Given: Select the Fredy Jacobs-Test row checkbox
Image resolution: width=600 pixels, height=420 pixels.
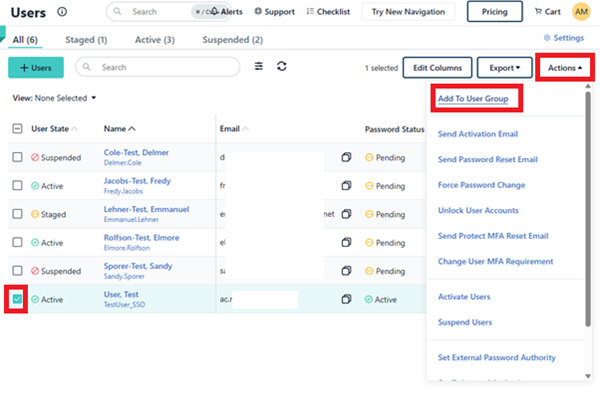Looking at the screenshot, I should (18, 186).
